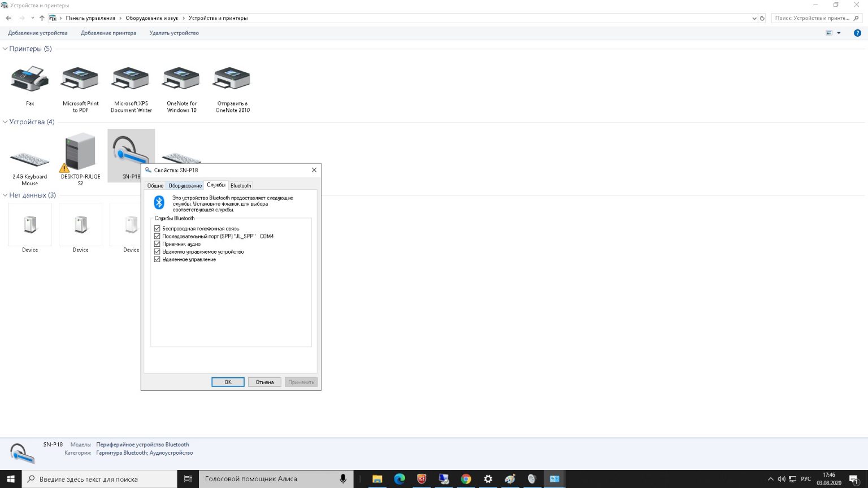The width and height of the screenshot is (868, 488).
Task: Open the notification center icon
Action: point(854,479)
